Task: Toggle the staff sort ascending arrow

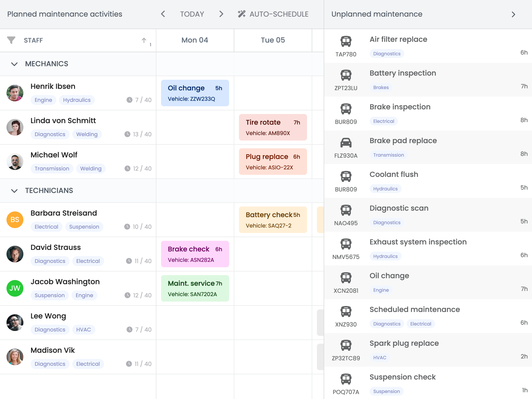Action: click(144, 40)
